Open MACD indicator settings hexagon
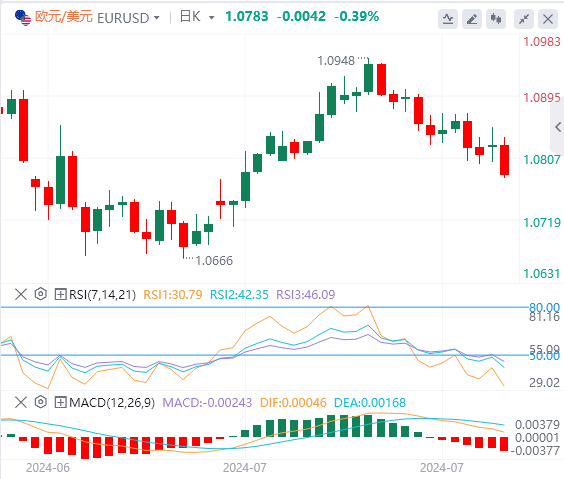The height and width of the screenshot is (479, 564). tap(41, 402)
